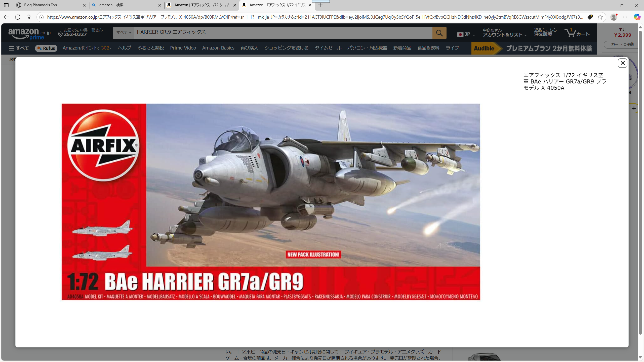The width and height of the screenshot is (644, 362).
Task: Expand the JP language selector
Action: coord(466,34)
